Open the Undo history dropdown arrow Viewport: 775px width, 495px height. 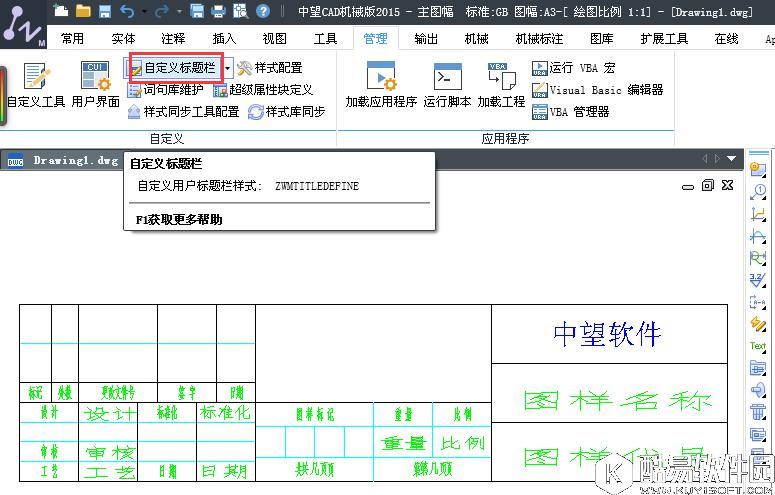[144, 11]
